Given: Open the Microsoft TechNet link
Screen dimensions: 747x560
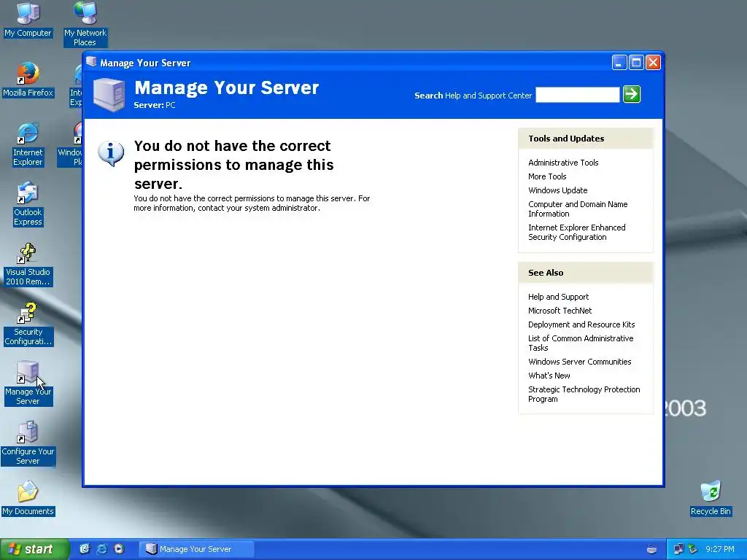Looking at the screenshot, I should (x=560, y=311).
